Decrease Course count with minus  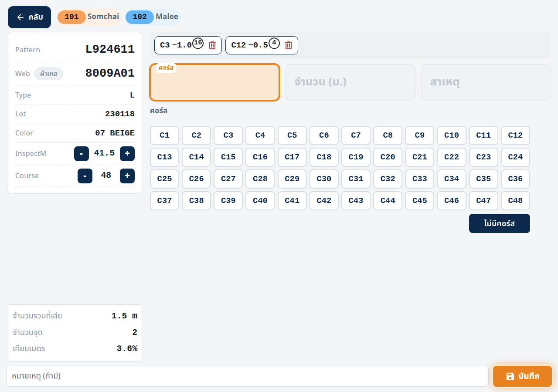tap(85, 176)
